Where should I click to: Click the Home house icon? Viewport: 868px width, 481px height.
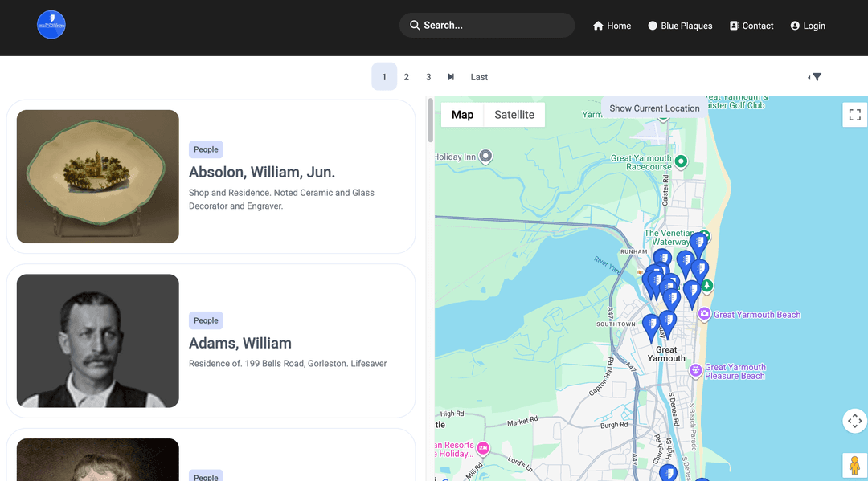[598, 26]
